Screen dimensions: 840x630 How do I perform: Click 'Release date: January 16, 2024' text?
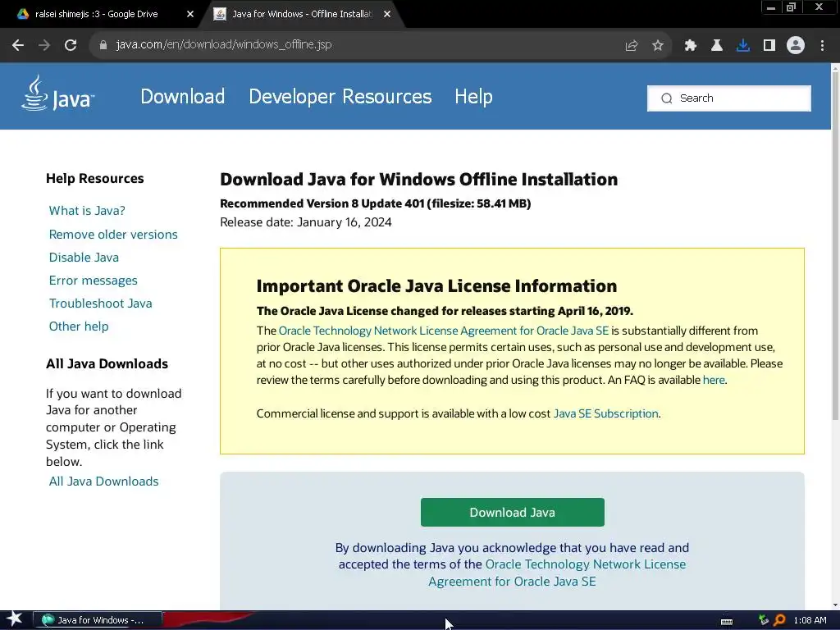305,222
